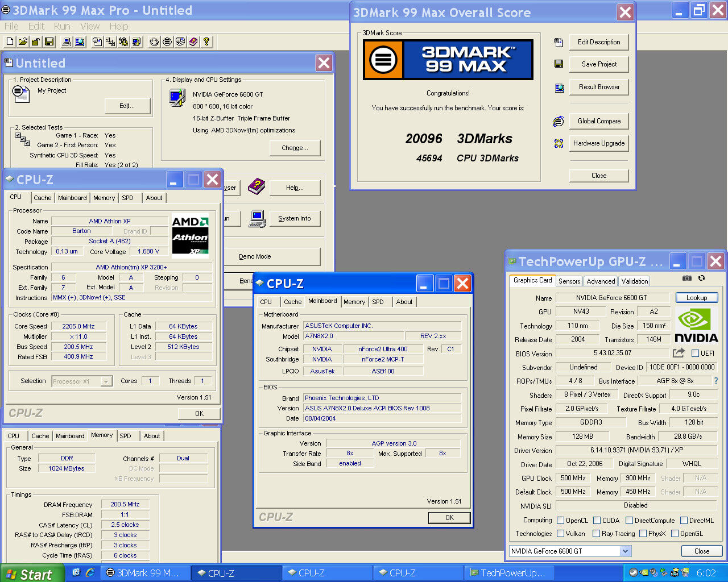Viewport: 728px width, 582px height.
Task: Click the Demo Mode button
Action: (x=255, y=256)
